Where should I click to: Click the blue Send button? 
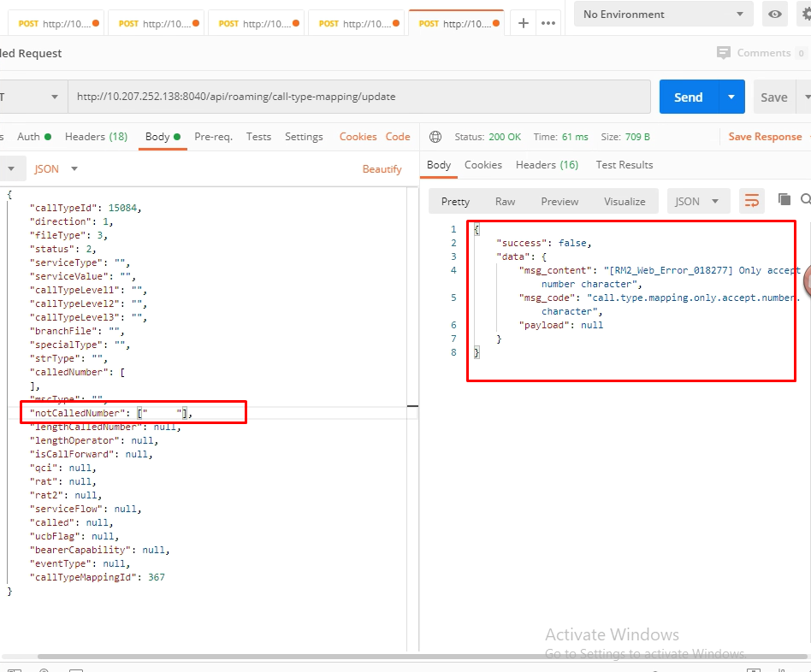pos(689,97)
